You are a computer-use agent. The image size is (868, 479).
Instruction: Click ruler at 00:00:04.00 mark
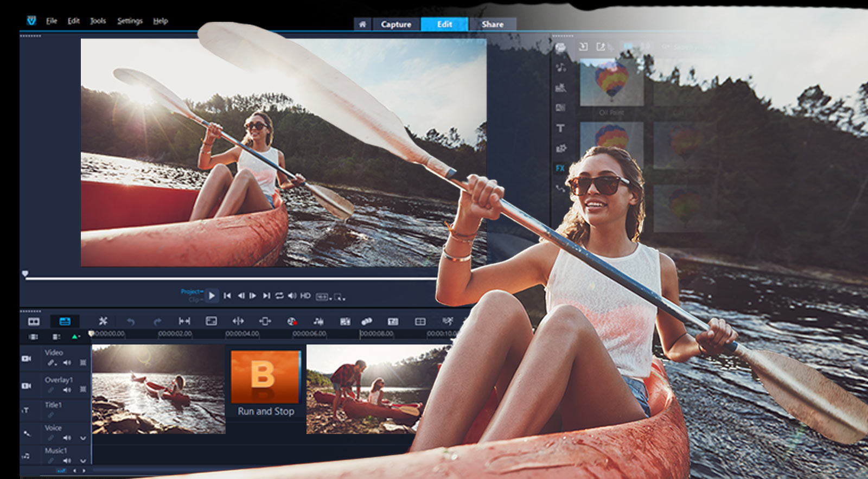click(242, 334)
